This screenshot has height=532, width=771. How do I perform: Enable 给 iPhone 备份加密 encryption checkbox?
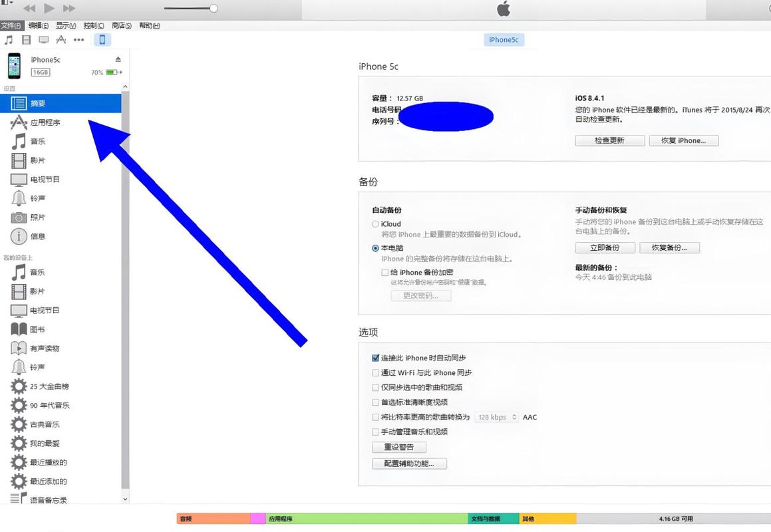385,272
